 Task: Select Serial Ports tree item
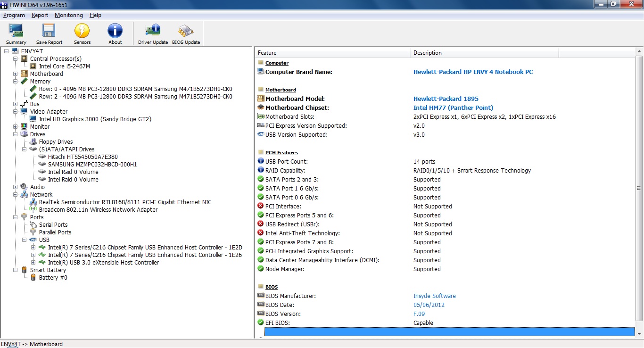point(53,224)
